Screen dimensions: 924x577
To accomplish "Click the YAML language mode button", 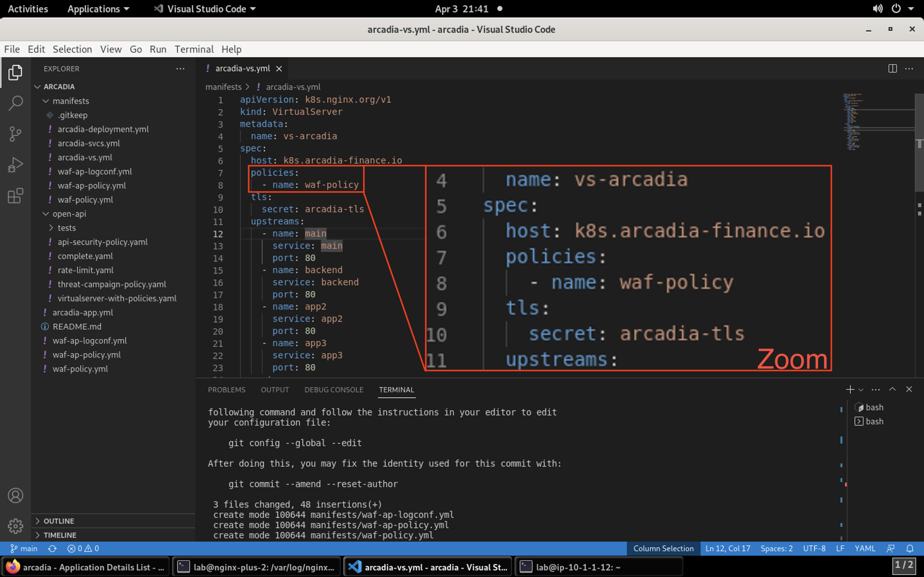I will (865, 548).
